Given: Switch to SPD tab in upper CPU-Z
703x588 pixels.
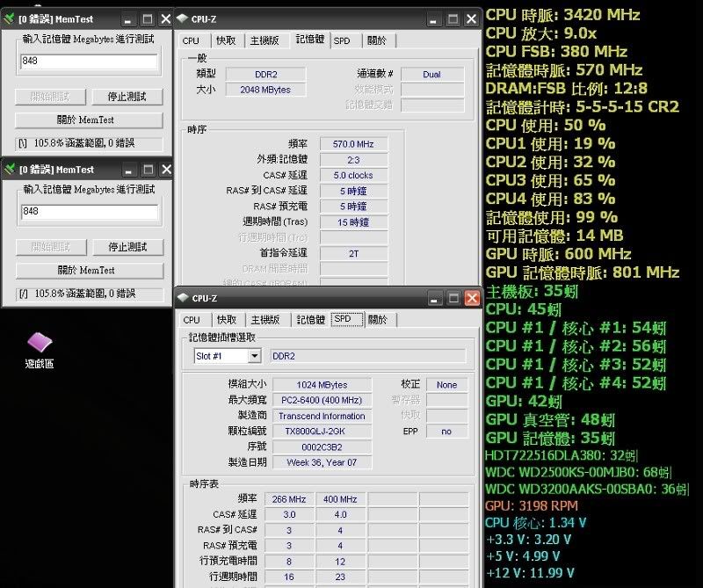Looking at the screenshot, I should point(342,40).
